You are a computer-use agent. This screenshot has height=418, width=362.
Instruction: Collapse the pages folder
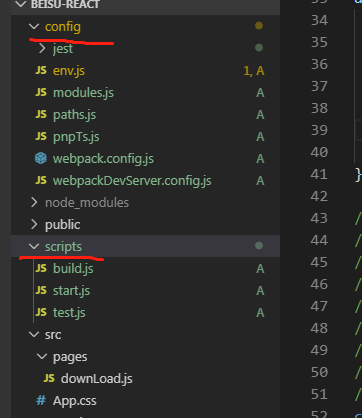coord(42,356)
